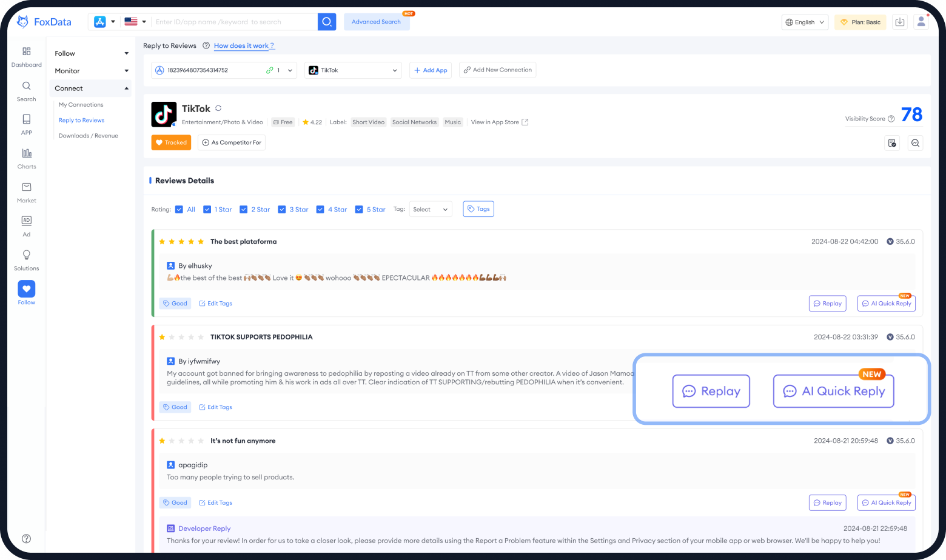
Task: Click the blue search magnifier button
Action: click(327, 22)
